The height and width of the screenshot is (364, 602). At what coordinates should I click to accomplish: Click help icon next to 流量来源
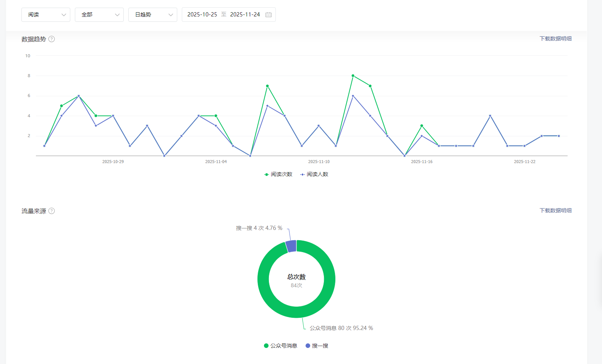(x=52, y=211)
